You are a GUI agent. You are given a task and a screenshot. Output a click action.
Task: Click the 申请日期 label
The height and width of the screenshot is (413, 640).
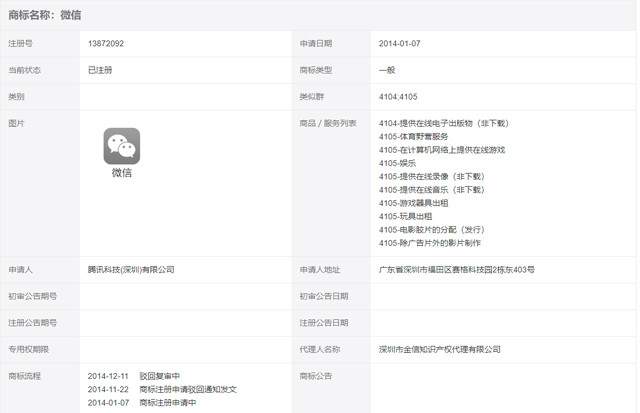coord(316,44)
